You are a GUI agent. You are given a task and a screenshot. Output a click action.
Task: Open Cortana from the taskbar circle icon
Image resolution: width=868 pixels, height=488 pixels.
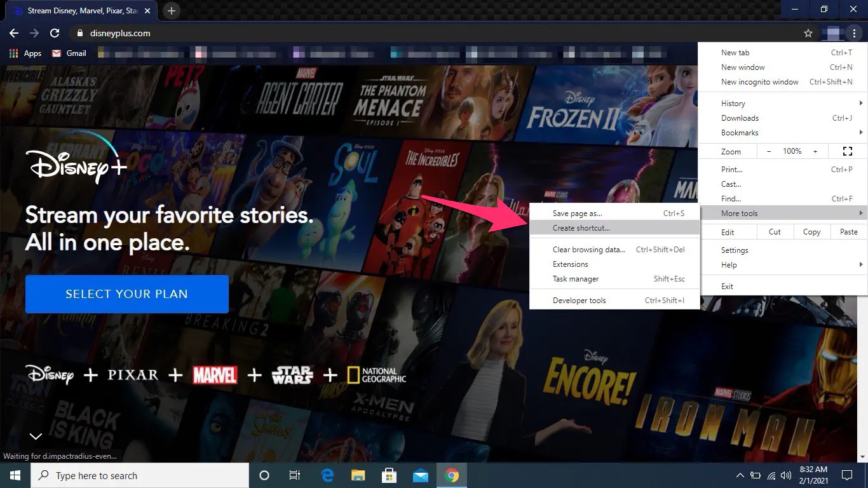pyautogui.click(x=264, y=475)
